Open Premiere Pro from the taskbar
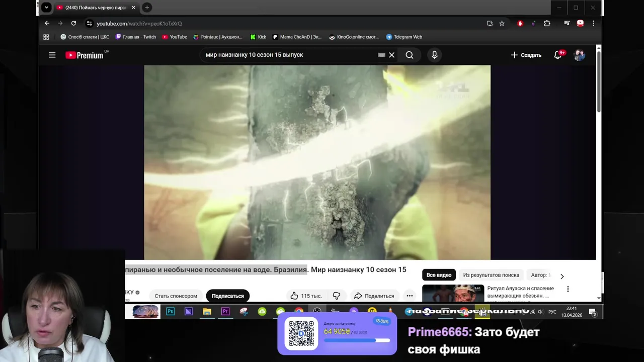Screen dimensions: 644x362 225,312
